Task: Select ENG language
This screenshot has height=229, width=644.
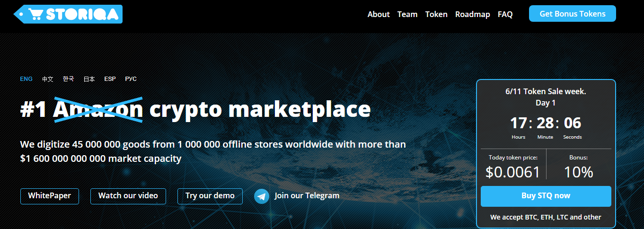Action: (x=26, y=79)
